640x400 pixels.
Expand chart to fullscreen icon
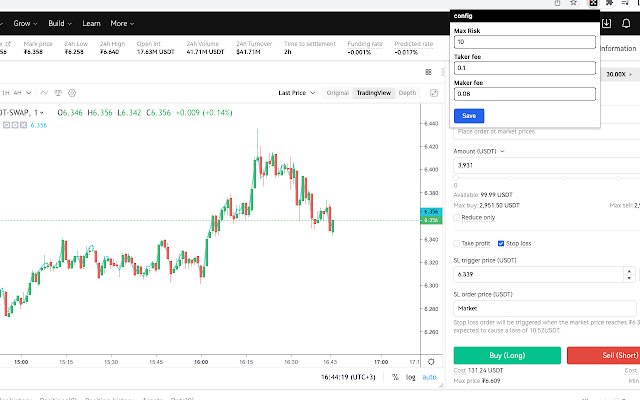click(x=434, y=93)
